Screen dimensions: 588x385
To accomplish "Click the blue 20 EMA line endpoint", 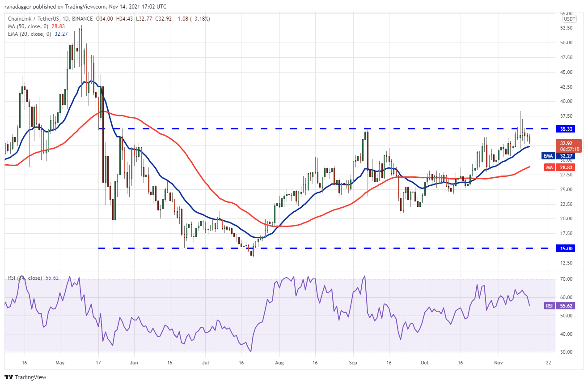I will [530, 146].
